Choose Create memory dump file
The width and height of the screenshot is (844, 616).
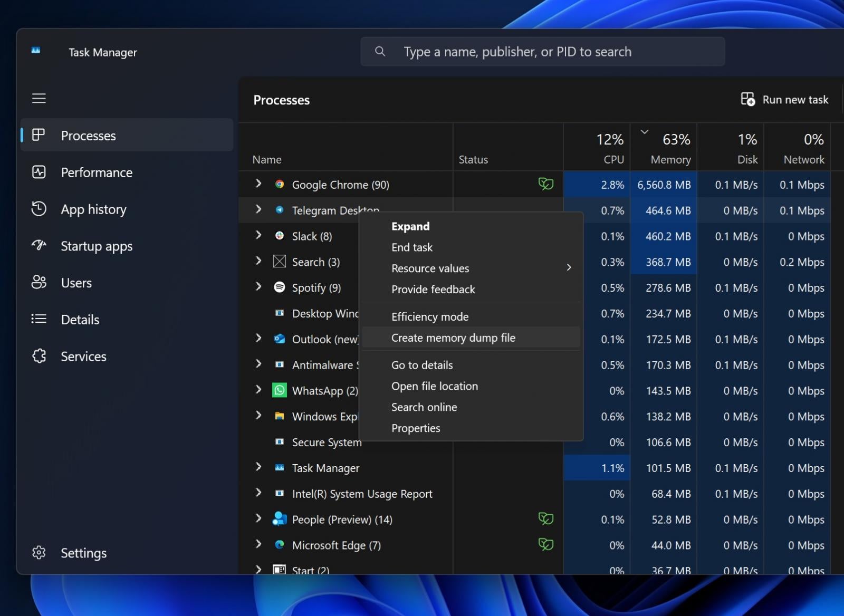(453, 338)
